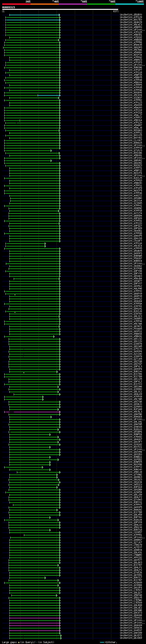Click the red 20% identity legend segment
146x644 pixels.
[16, 4]
